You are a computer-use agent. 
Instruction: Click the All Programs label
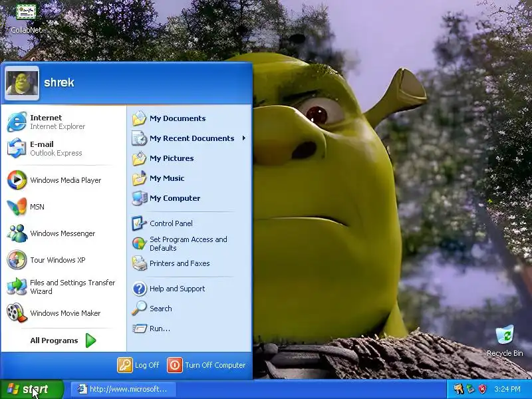[54, 340]
